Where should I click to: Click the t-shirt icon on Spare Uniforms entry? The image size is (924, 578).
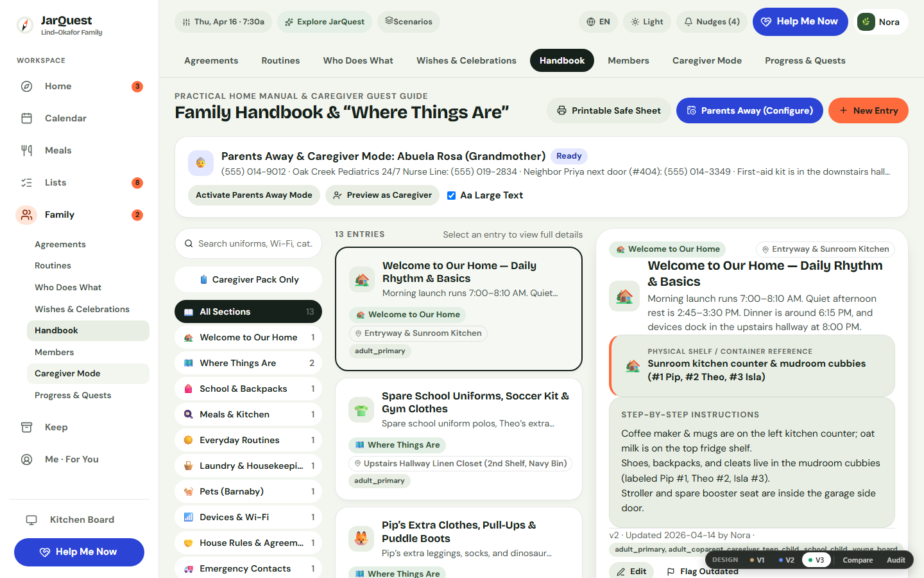tap(361, 410)
